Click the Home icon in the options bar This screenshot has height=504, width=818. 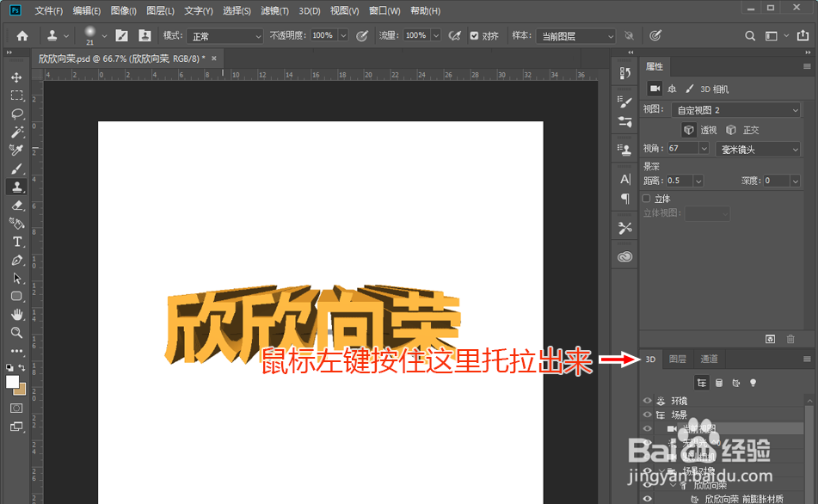21,35
